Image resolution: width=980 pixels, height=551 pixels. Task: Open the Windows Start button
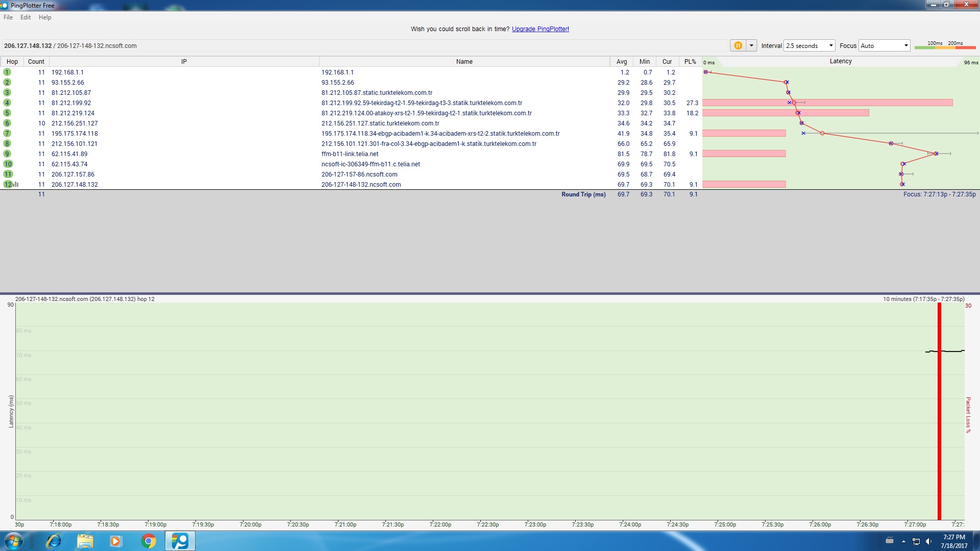(13, 541)
